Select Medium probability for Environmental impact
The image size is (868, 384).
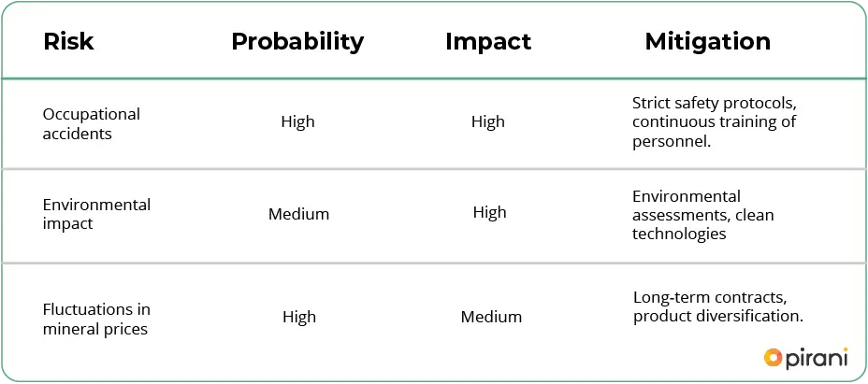(x=298, y=214)
